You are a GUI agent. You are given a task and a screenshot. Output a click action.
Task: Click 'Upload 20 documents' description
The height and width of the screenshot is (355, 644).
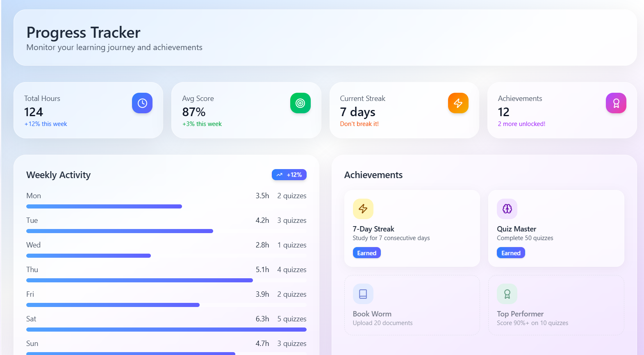(382, 323)
